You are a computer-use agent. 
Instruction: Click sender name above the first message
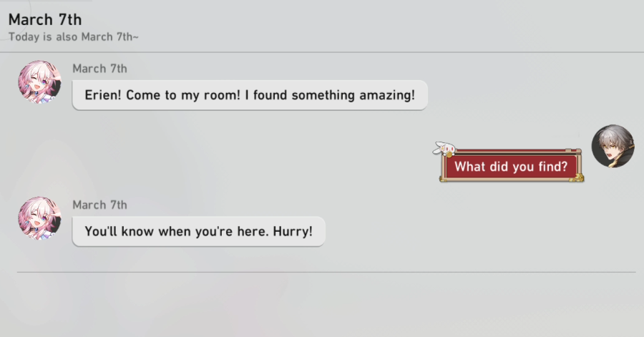pyautogui.click(x=99, y=69)
